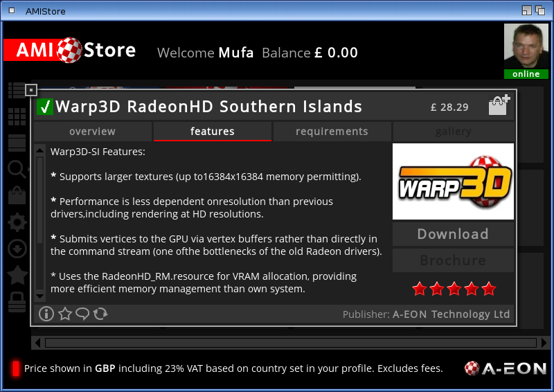This screenshot has height=392, width=554.
Task: Click the outline star rate icon
Action: click(x=65, y=314)
